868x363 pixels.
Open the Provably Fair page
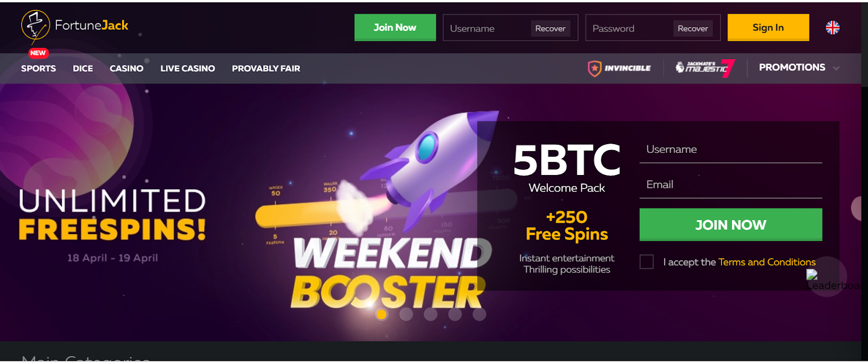point(266,68)
